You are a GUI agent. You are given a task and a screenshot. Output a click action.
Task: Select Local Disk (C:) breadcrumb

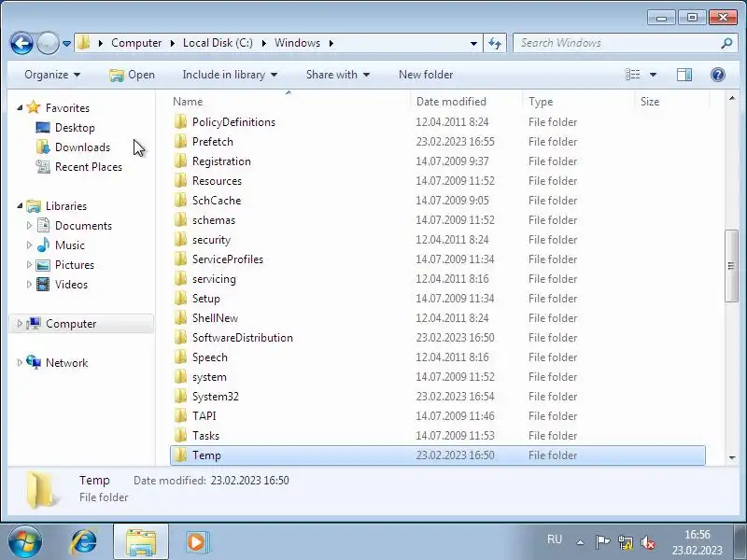point(218,43)
